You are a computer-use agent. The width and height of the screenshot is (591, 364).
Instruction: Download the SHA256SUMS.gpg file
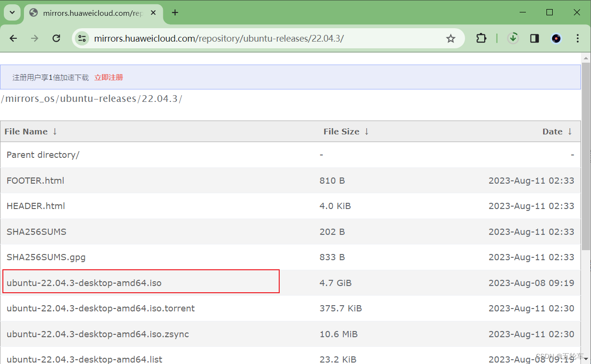pos(46,257)
